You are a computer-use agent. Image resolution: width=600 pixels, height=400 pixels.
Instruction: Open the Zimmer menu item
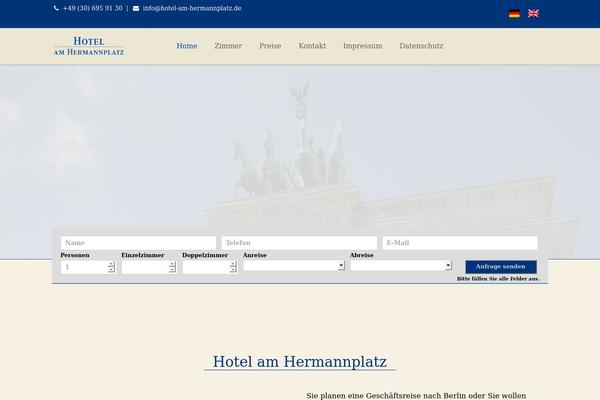click(228, 46)
